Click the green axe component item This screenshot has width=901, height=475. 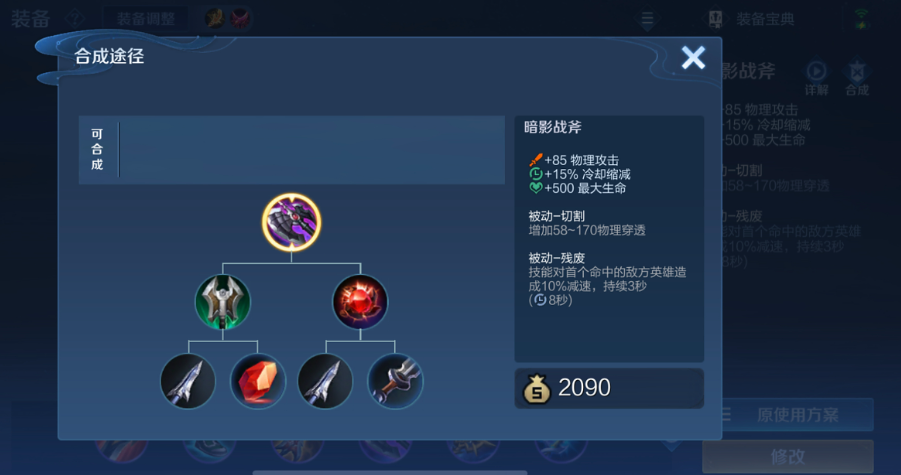point(222,302)
